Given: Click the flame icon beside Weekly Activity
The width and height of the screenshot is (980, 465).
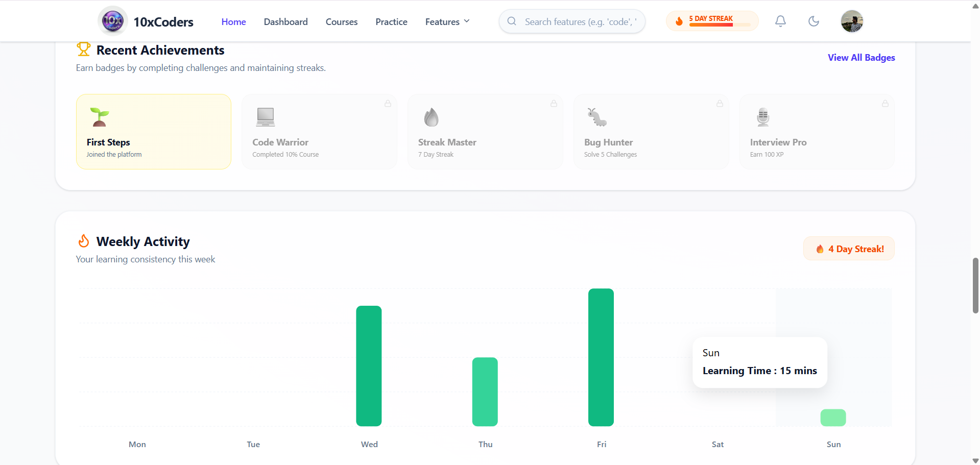Looking at the screenshot, I should (x=84, y=241).
